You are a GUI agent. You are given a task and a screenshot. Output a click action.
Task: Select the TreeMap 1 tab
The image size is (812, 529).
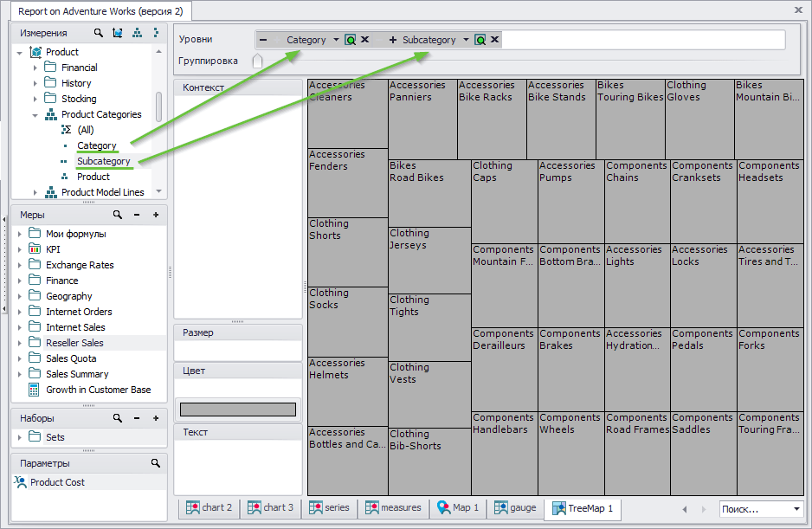583,508
